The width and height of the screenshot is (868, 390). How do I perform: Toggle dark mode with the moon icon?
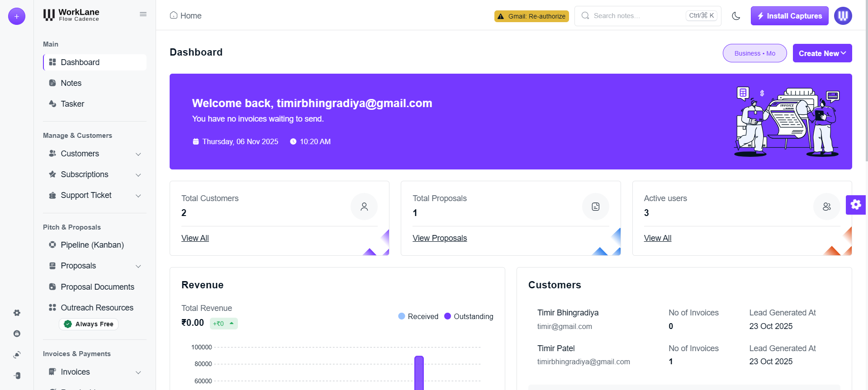tap(736, 16)
